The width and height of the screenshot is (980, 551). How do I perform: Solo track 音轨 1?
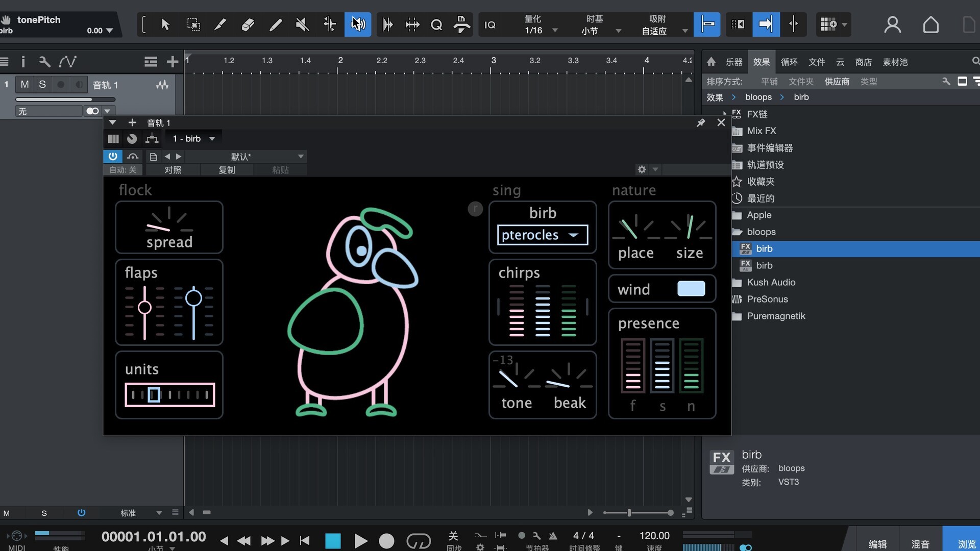pos(42,84)
